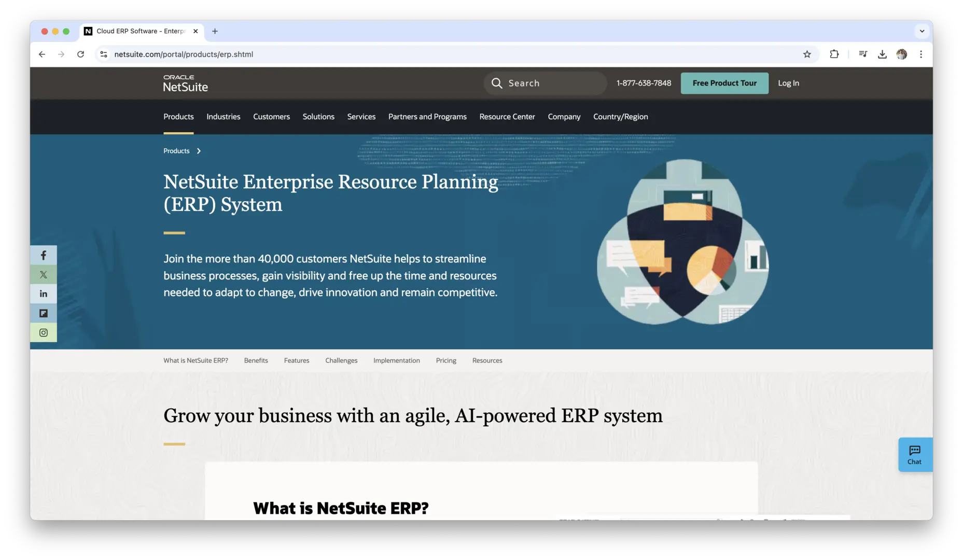Open browser Downloads icon
963x560 pixels.
click(x=882, y=54)
